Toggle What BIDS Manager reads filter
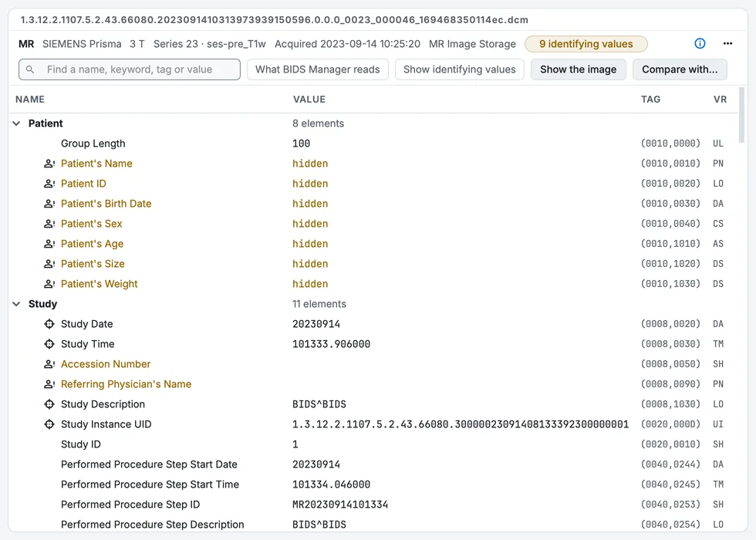 click(x=318, y=69)
